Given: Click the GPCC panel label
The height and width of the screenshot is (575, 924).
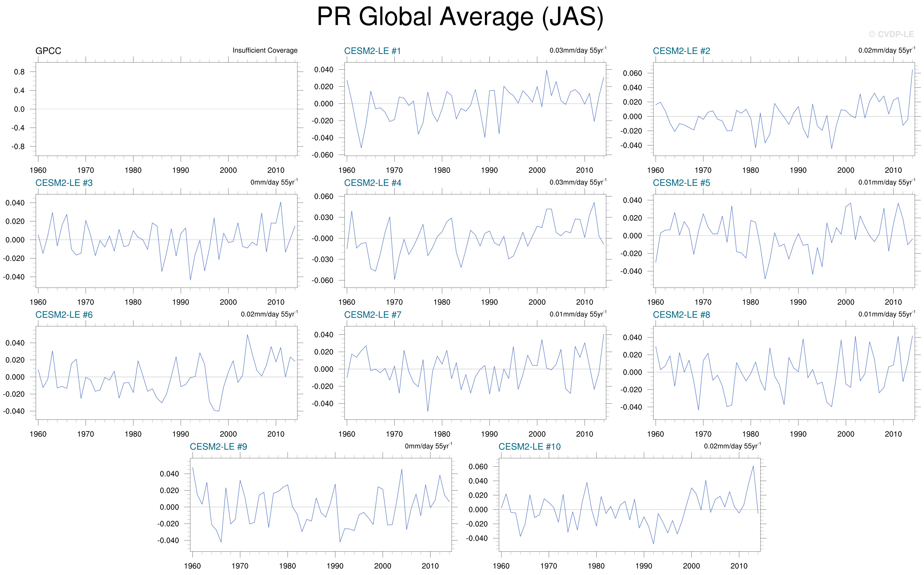Looking at the screenshot, I should click(48, 51).
